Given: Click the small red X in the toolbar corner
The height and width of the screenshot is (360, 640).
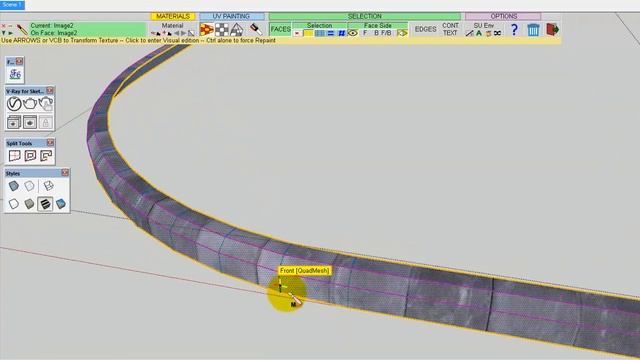Looking at the screenshot, I should [x=3, y=26].
